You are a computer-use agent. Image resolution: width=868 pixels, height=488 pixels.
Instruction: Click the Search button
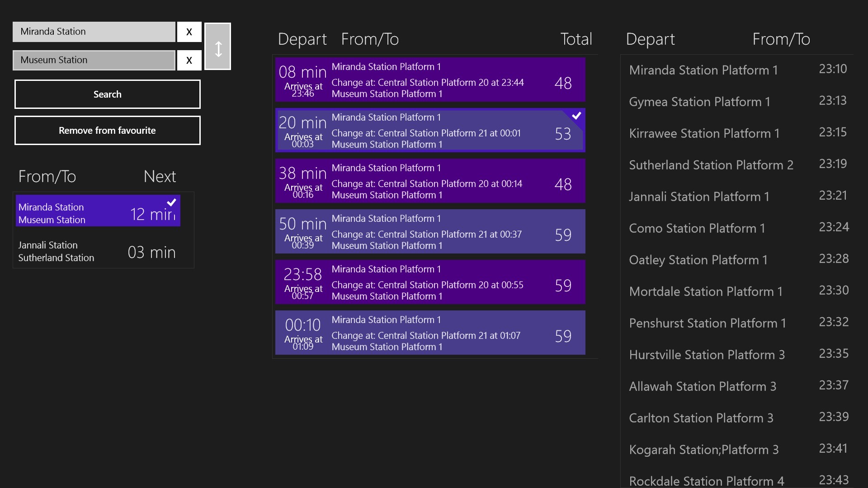107,94
